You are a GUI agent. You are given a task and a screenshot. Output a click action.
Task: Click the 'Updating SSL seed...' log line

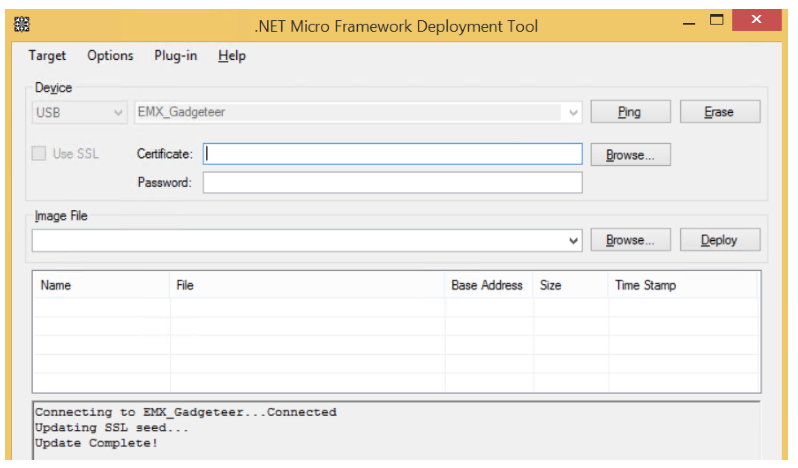tap(111, 428)
